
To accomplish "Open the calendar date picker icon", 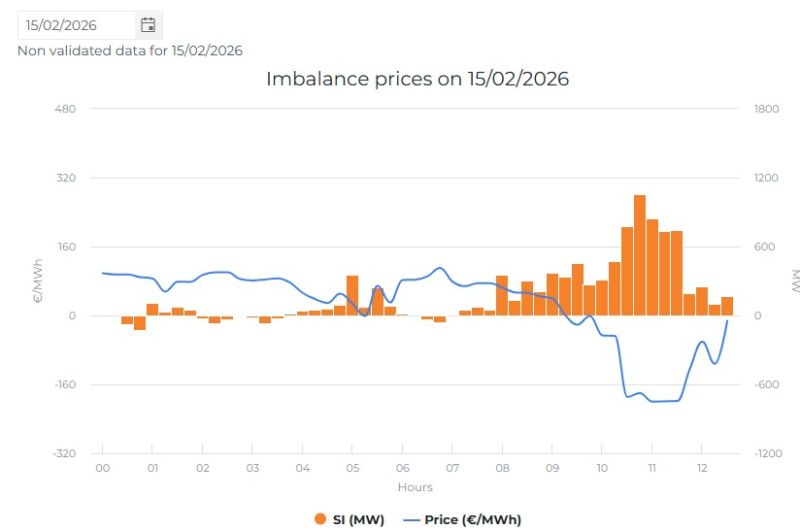I will coord(148,25).
